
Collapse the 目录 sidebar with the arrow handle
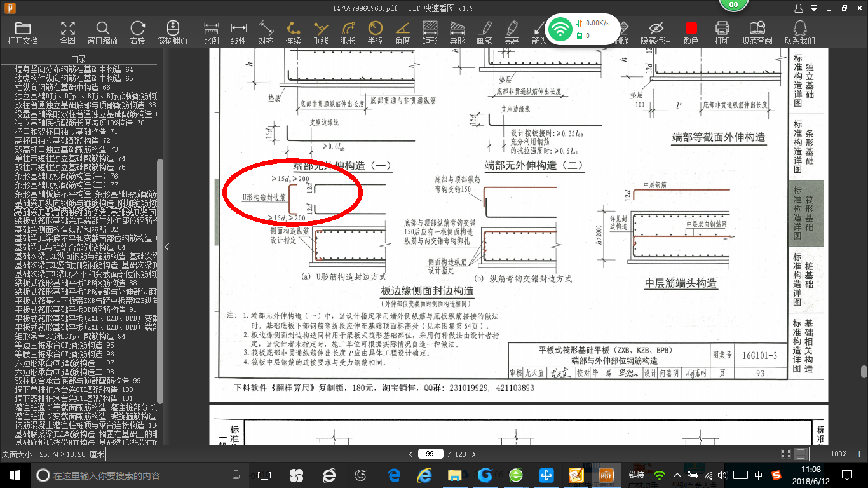167,247
